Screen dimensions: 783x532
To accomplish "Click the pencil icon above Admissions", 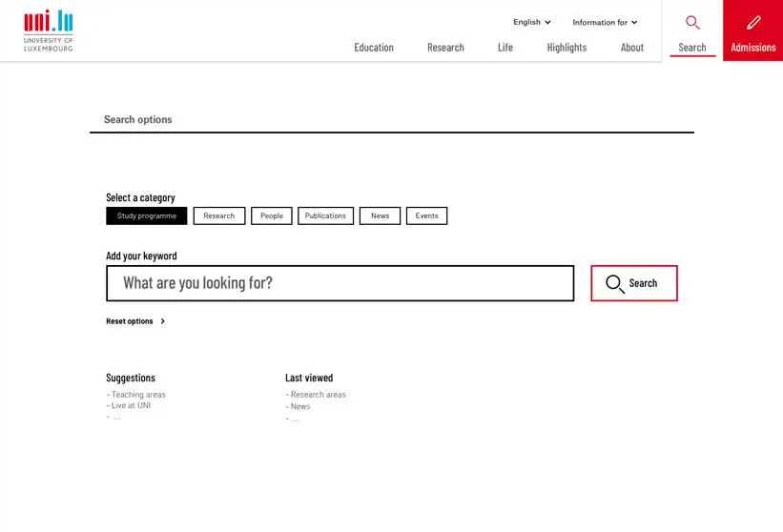I will pyautogui.click(x=753, y=23).
